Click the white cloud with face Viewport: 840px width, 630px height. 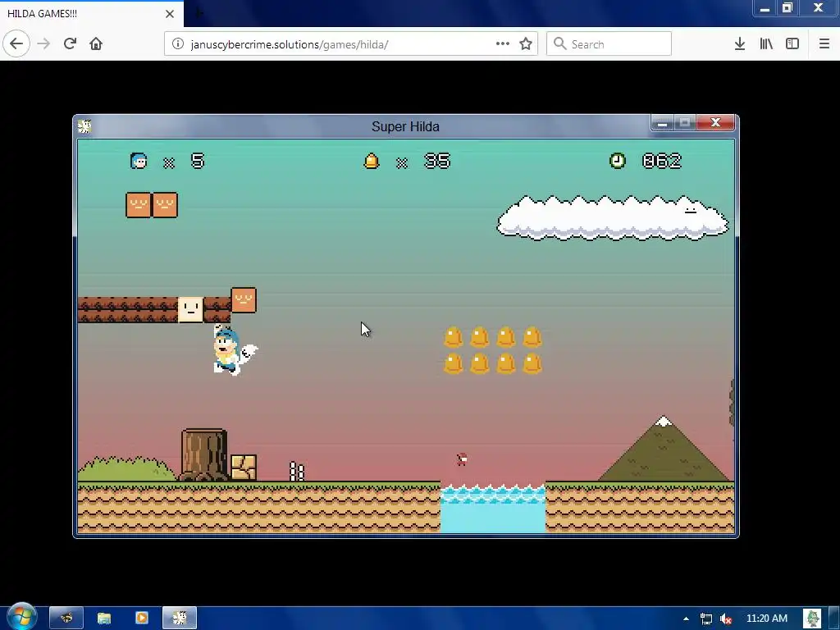point(612,218)
